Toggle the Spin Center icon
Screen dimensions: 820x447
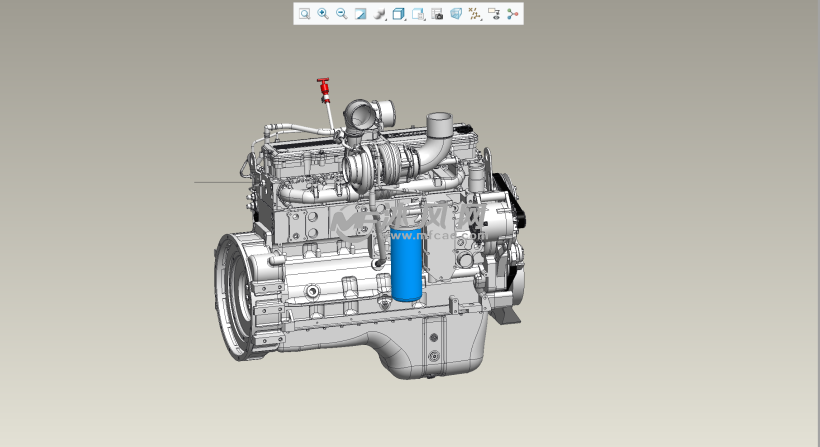point(513,14)
